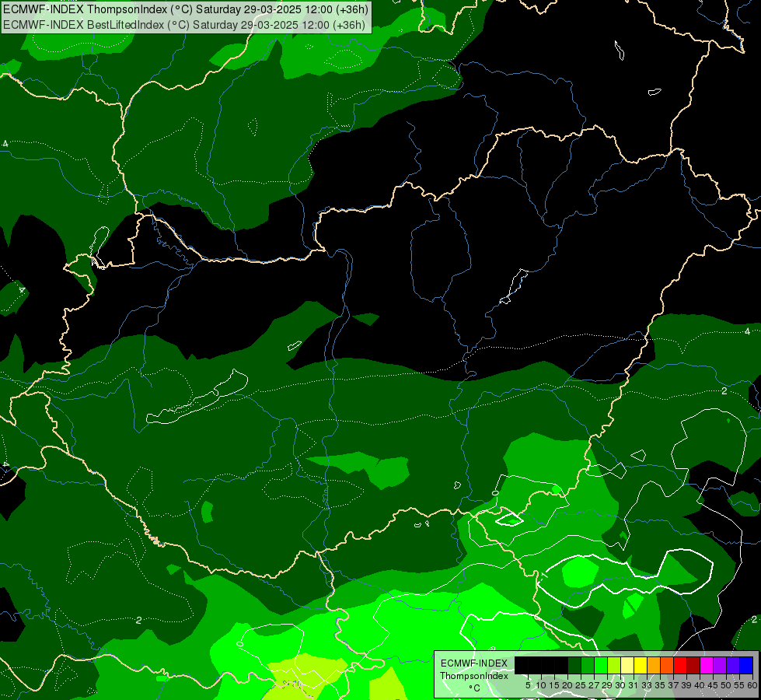Click legend scale value 50
The width and height of the screenshot is (761, 700).
726,685
